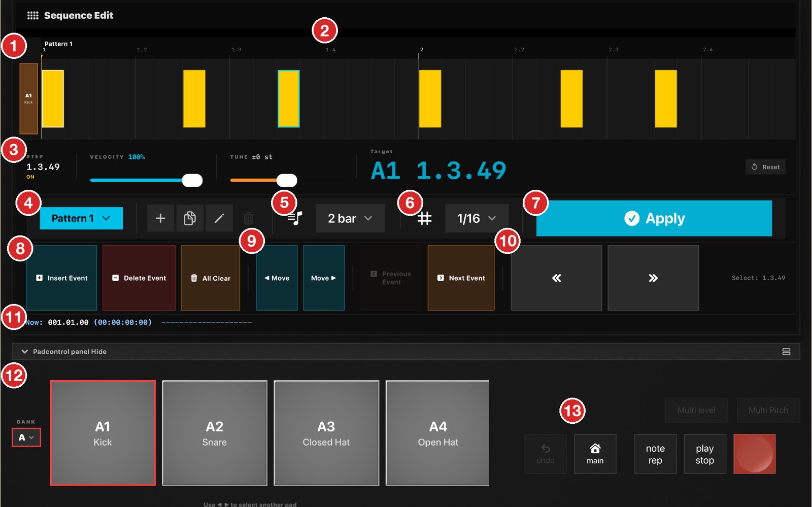812x507 pixels.
Task: Move event left with ◄ Move
Action: 277,278
